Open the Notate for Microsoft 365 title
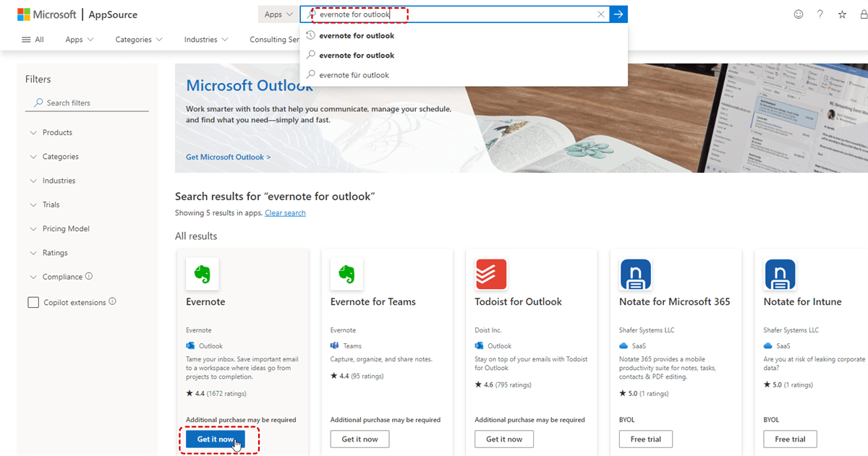The width and height of the screenshot is (868, 456). coord(675,302)
